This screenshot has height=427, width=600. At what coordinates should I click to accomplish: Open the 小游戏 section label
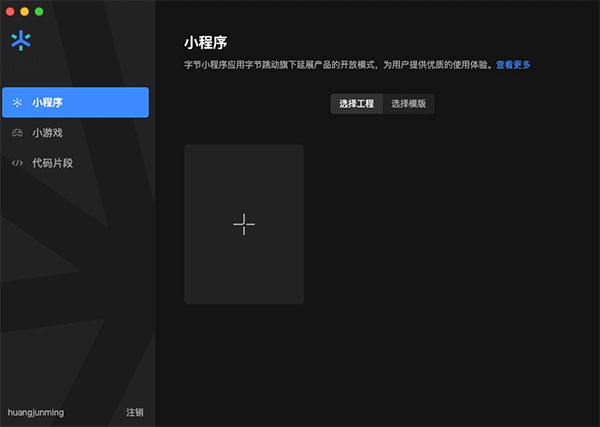click(48, 132)
